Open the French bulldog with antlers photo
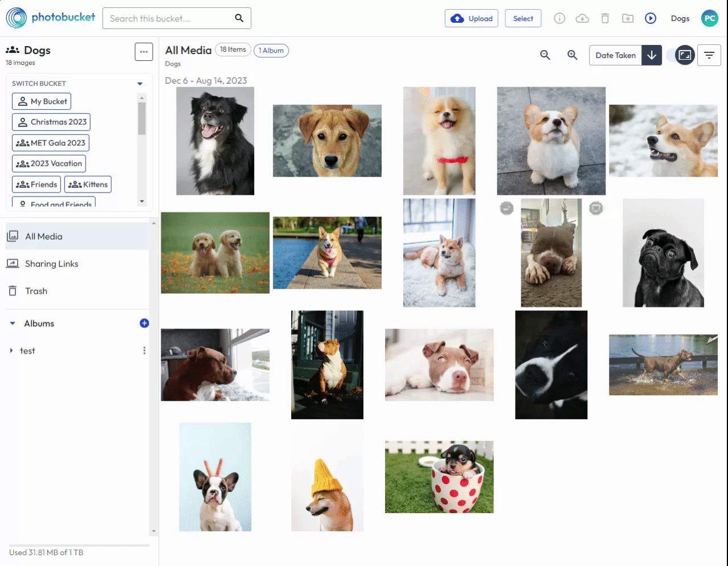Image resolution: width=728 pixels, height=566 pixels. (x=215, y=477)
